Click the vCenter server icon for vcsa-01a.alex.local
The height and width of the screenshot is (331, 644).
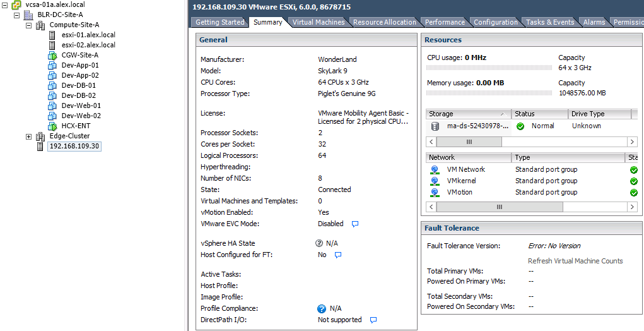17,4
